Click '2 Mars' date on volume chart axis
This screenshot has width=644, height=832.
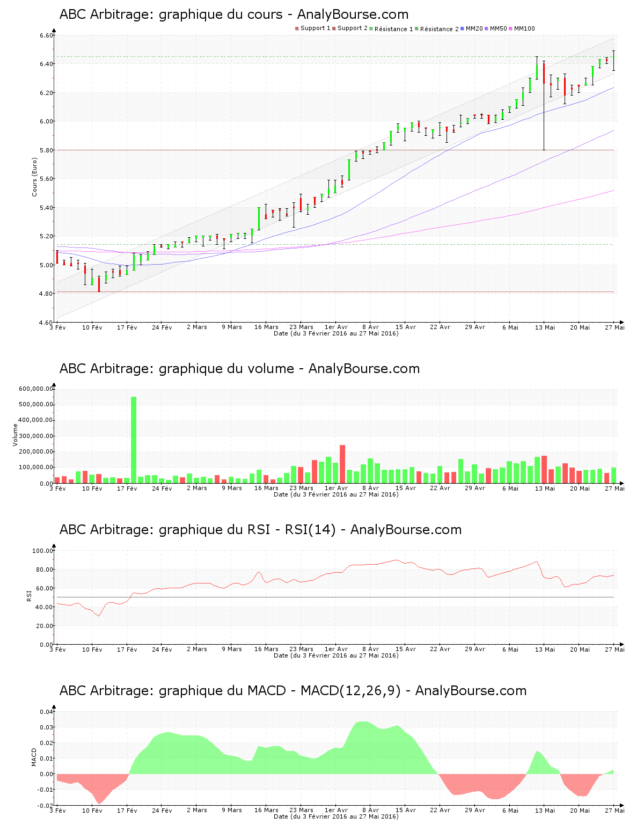click(197, 488)
